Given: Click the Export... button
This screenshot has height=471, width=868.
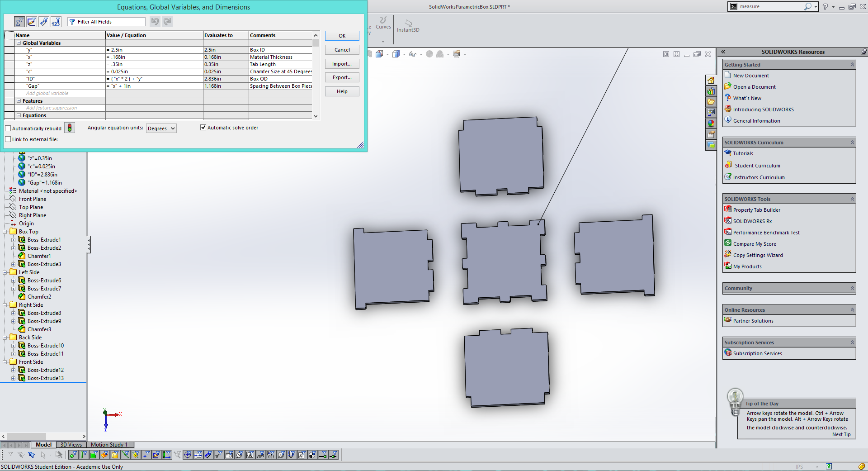Looking at the screenshot, I should click(x=342, y=77).
